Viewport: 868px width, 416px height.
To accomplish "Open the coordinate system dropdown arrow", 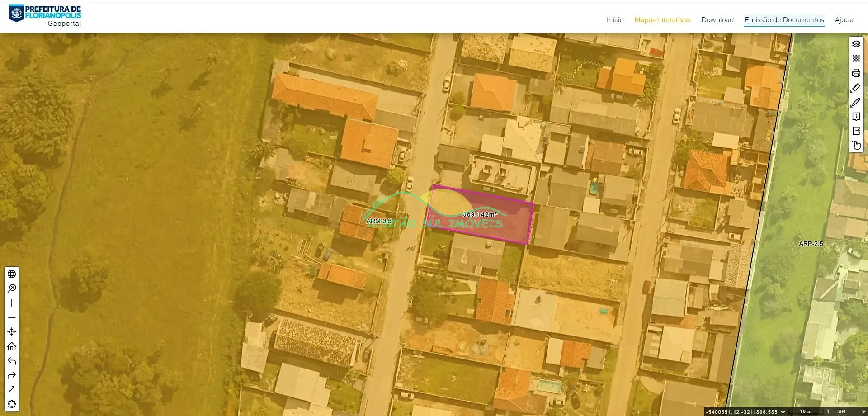I will click(783, 412).
